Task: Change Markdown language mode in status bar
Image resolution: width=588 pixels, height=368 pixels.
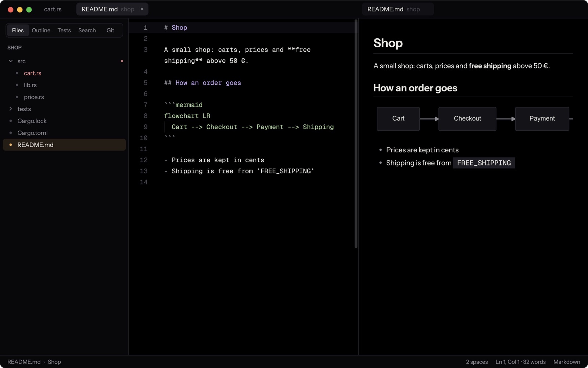Action: [x=567, y=362]
